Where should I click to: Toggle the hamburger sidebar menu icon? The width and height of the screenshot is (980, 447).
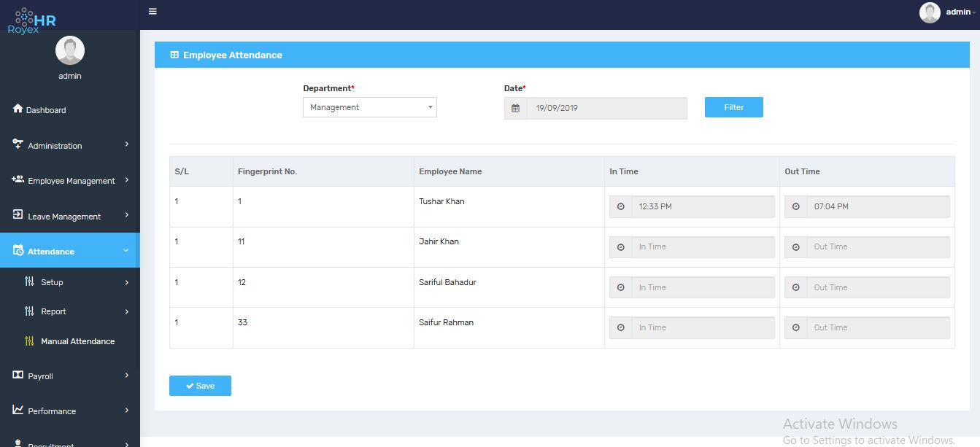click(x=153, y=12)
